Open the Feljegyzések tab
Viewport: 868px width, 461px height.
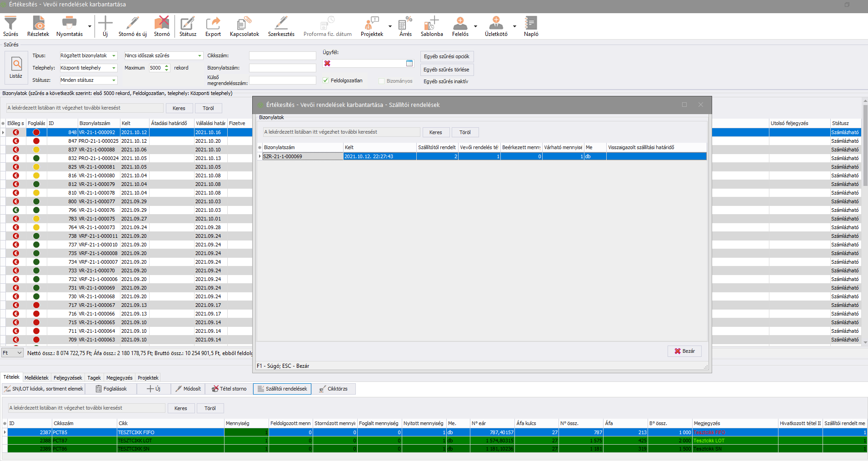(x=68, y=378)
